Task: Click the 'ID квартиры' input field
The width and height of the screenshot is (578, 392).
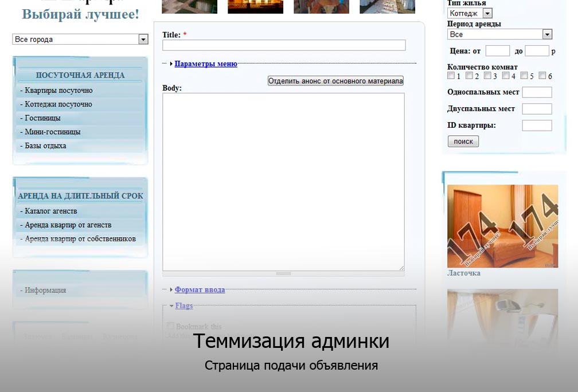Action: point(537,126)
